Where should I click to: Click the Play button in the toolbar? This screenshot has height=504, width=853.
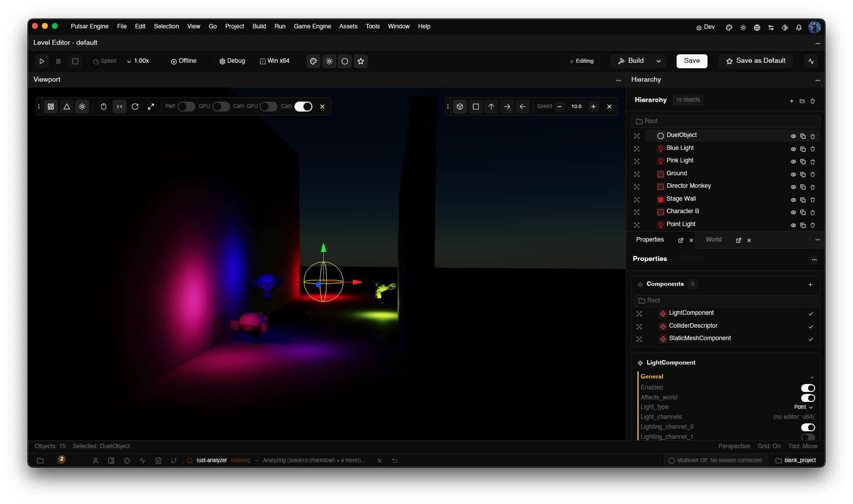pos(42,61)
